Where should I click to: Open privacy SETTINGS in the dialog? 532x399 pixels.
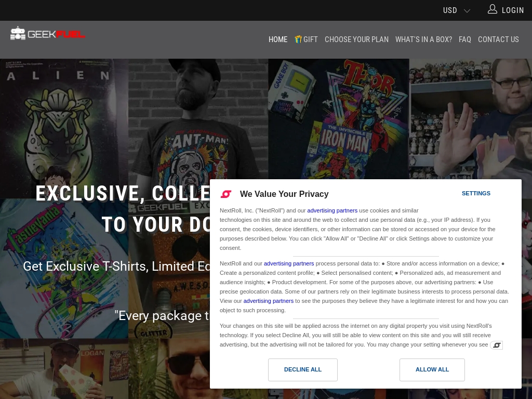476,193
